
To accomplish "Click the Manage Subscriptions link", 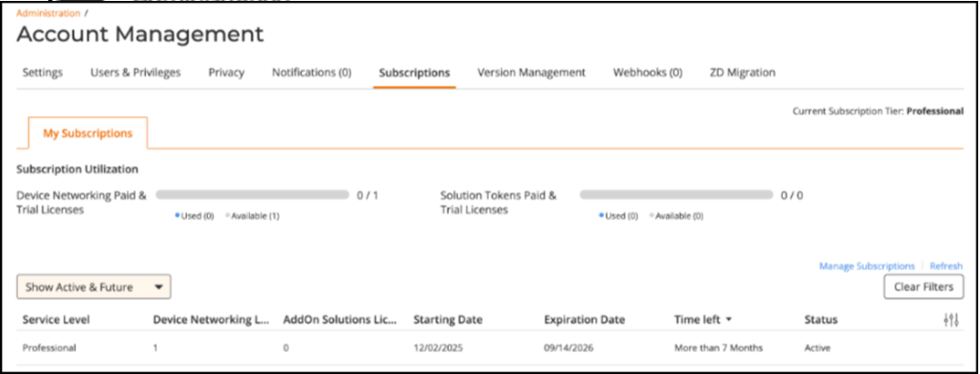I will 866,266.
